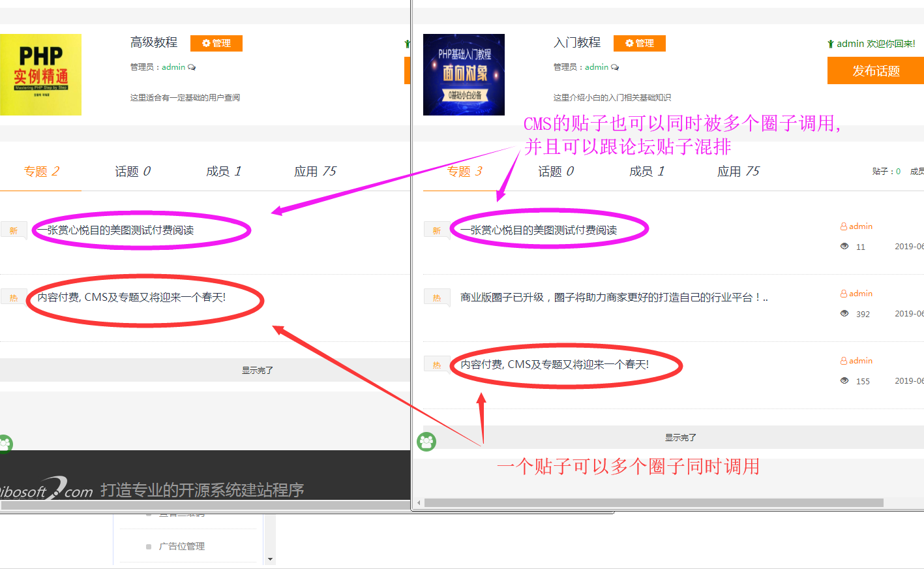Switch to 话题 0 tab in 入门教程 panel
924x569 pixels.
556,172
